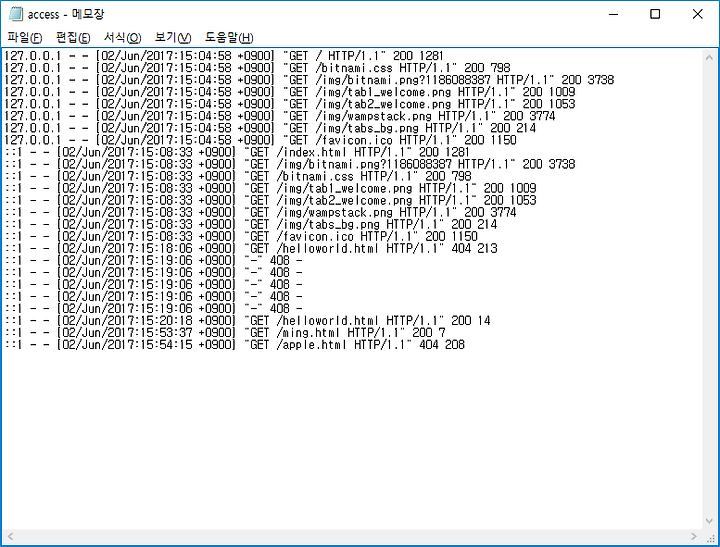Image resolution: width=720 pixels, height=547 pixels.
Task: Click the 127.0.0.1 line requesting /bitnami.css
Action: (x=257, y=68)
